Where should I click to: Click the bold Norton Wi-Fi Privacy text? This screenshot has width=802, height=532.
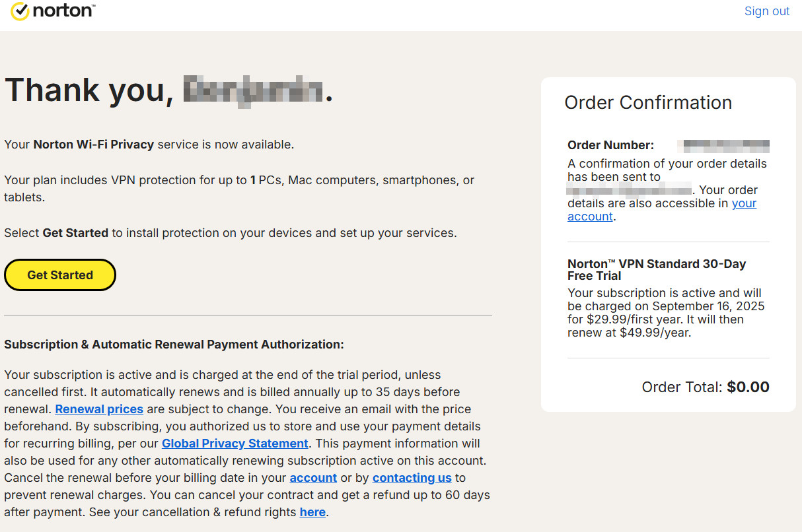[x=93, y=145]
